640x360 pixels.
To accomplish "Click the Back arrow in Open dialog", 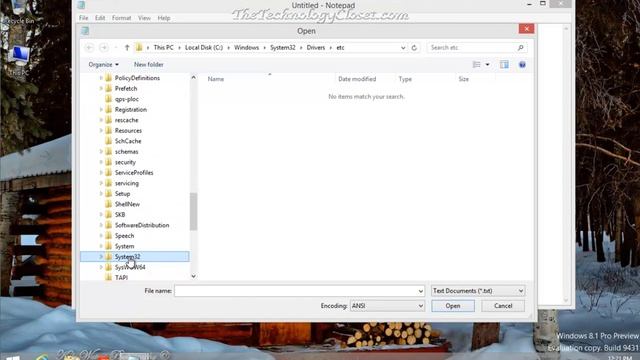I will coord(89,48).
